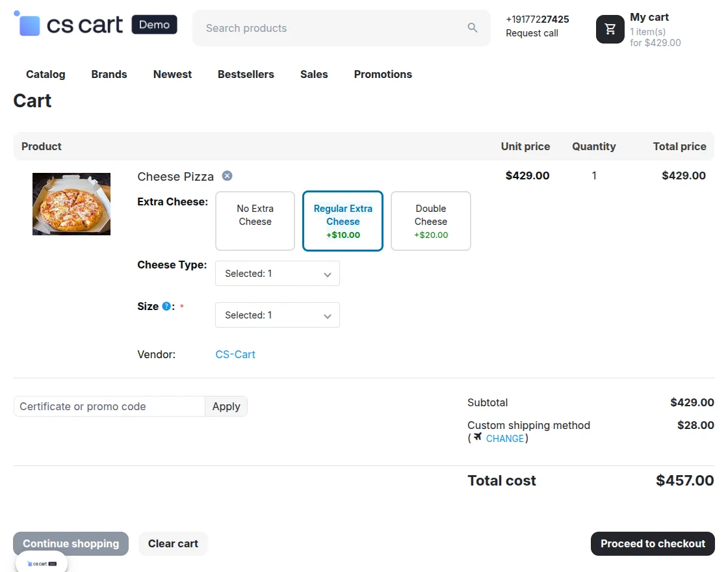Viewport: 728px width, 572px height.
Task: Select the No Extra Cheese option
Action: 255,220
